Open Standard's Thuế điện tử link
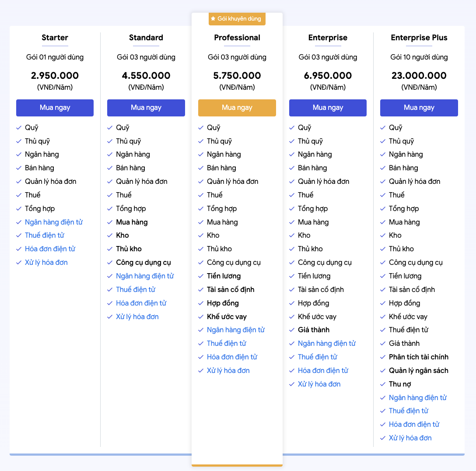Screen dimensions: 476x471 pyautogui.click(x=135, y=289)
